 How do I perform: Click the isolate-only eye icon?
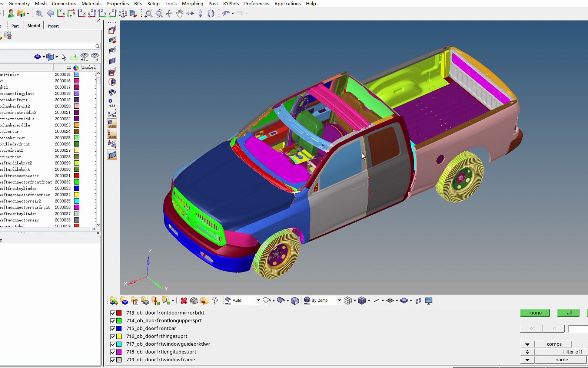coord(95,57)
